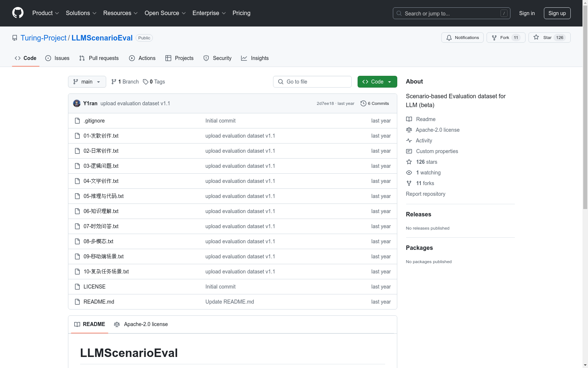Open the Insights tab

(x=255, y=58)
